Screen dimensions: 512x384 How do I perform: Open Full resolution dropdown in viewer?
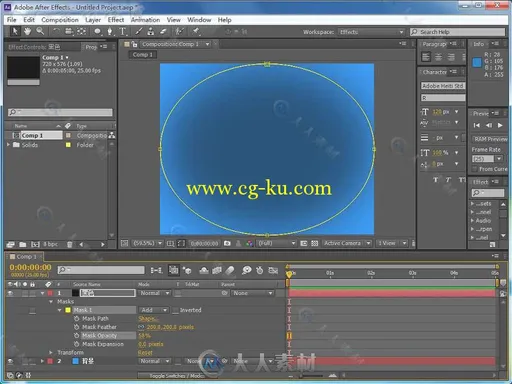tap(277, 243)
